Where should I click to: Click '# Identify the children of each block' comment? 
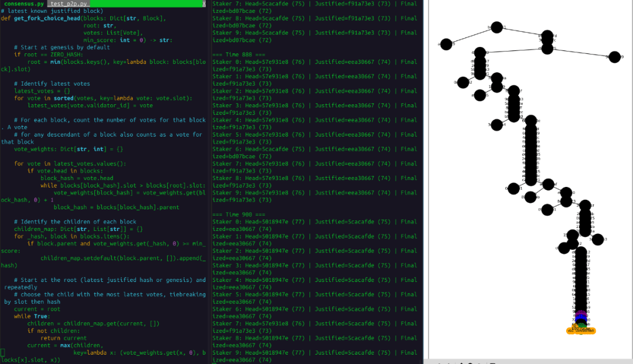(x=75, y=222)
